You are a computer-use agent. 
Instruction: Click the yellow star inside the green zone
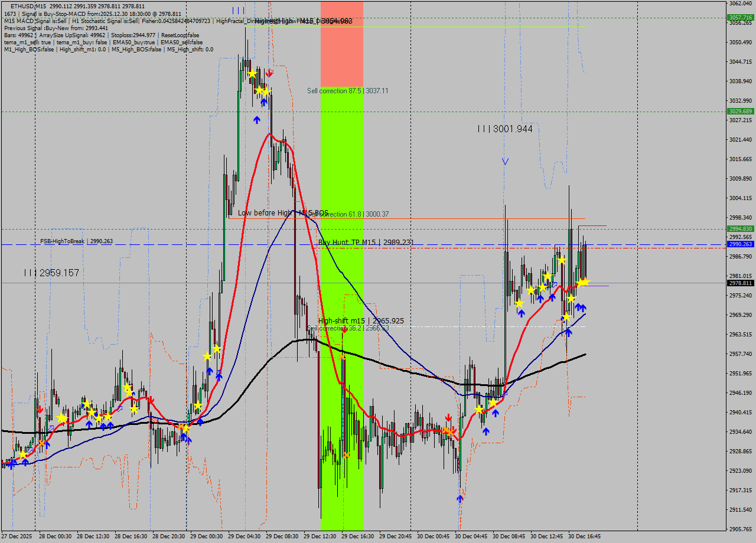tap(341, 356)
